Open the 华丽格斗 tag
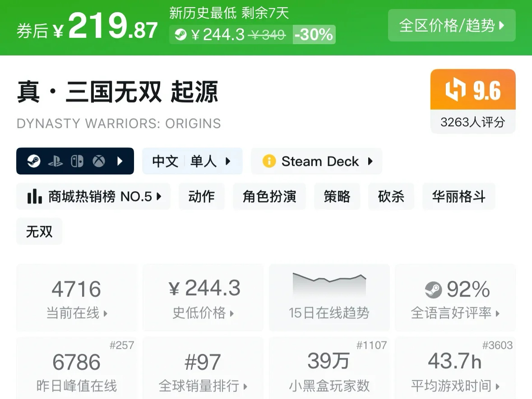This screenshot has width=532, height=399. click(458, 197)
